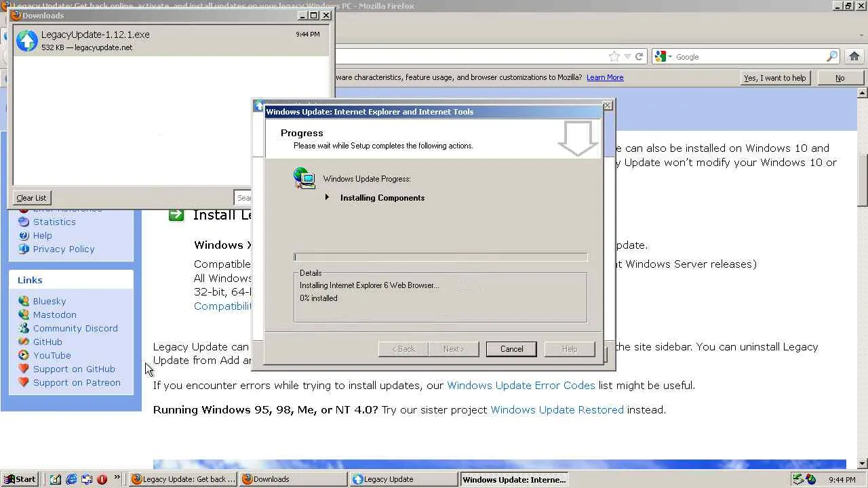Click the Statistics icon in the sidebar
The image size is (868, 488).
click(x=24, y=222)
